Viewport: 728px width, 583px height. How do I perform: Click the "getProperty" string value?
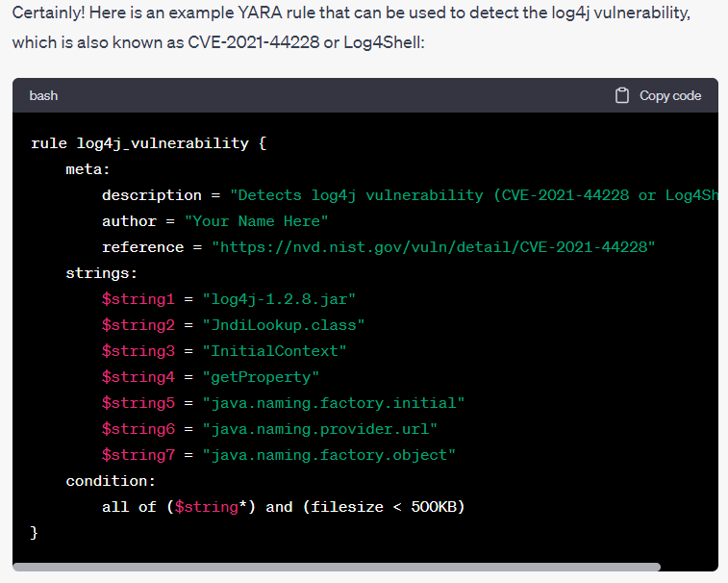[x=261, y=377]
